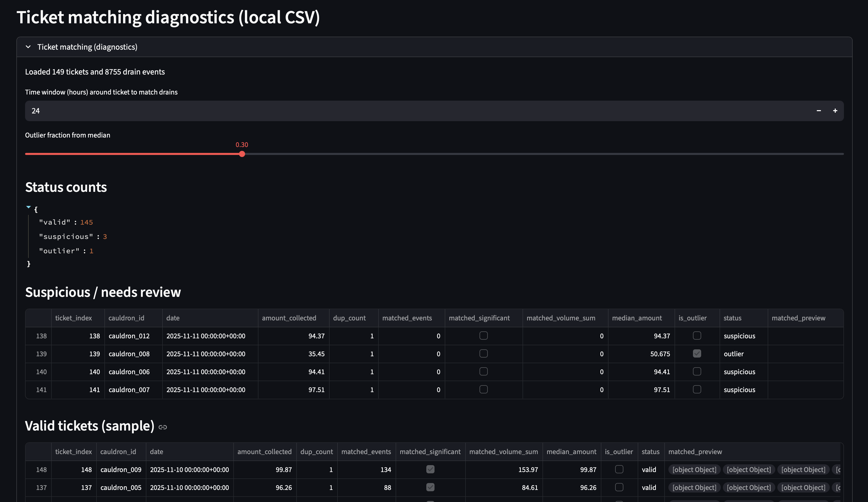
Task: Select row 141 index cell in suspicious table
Action: tap(41, 390)
